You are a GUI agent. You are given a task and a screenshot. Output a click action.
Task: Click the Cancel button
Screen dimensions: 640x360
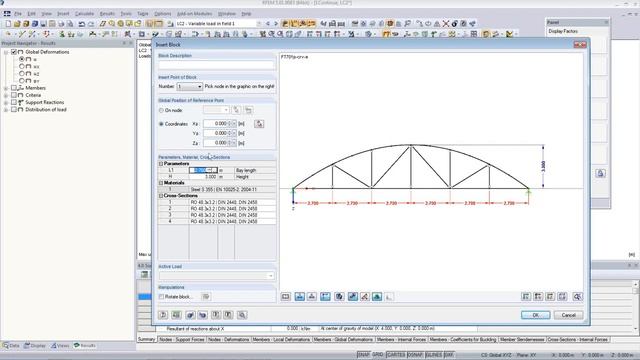point(568,315)
